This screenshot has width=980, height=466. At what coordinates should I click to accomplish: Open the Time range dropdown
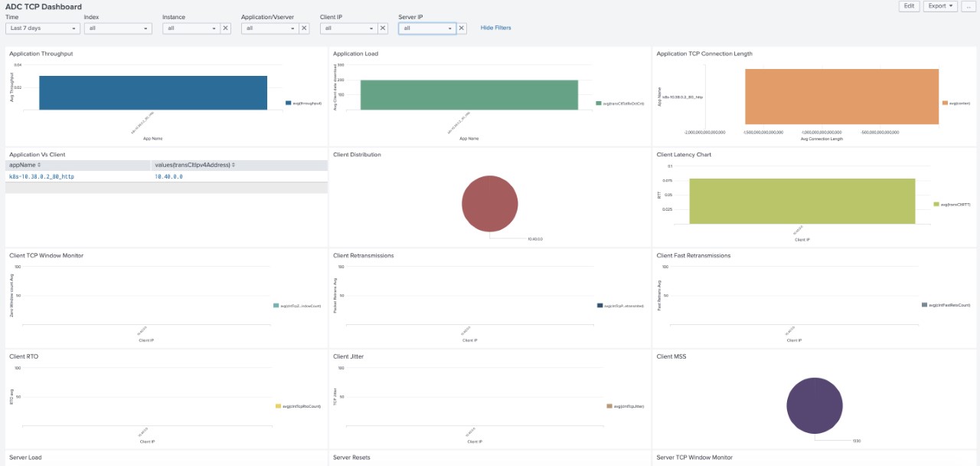tap(43, 28)
